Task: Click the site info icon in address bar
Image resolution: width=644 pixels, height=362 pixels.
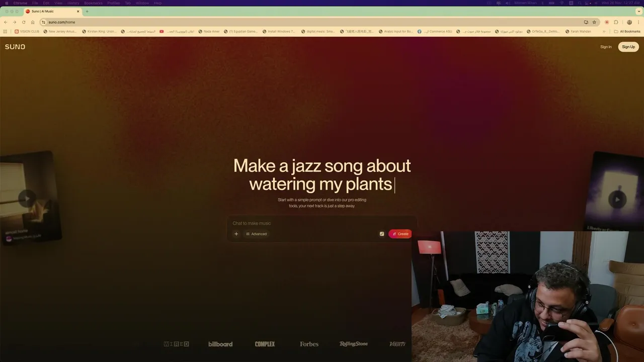Action: click(44, 22)
